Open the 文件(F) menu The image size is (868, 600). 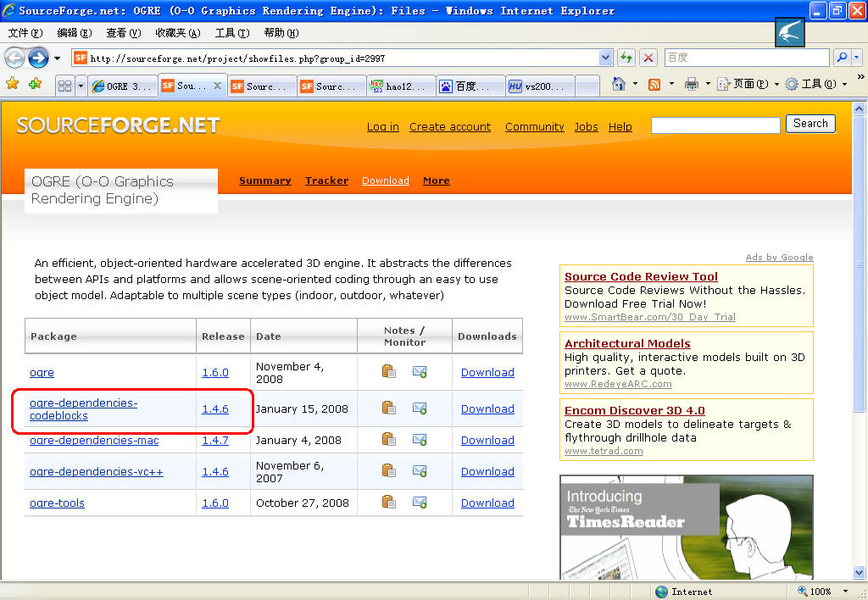click(x=25, y=33)
